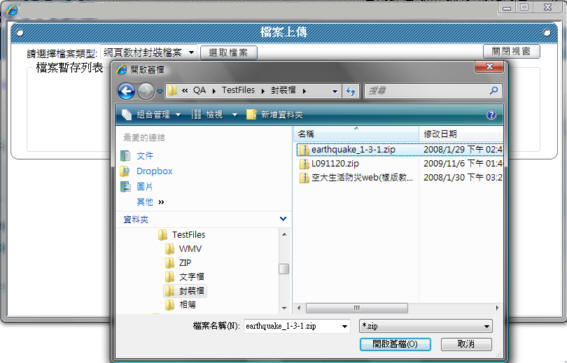This screenshot has height=363, width=567.
Task: Sort by 修改日期 date modified column
Action: click(461, 134)
